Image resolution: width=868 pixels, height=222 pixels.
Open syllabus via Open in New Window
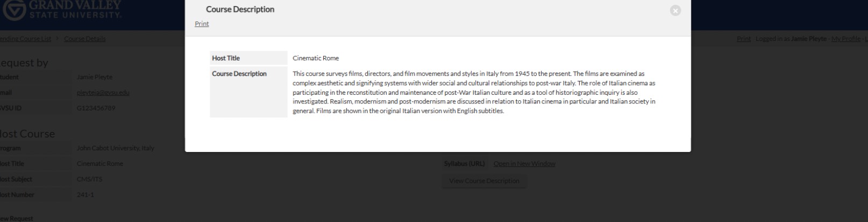point(524,164)
